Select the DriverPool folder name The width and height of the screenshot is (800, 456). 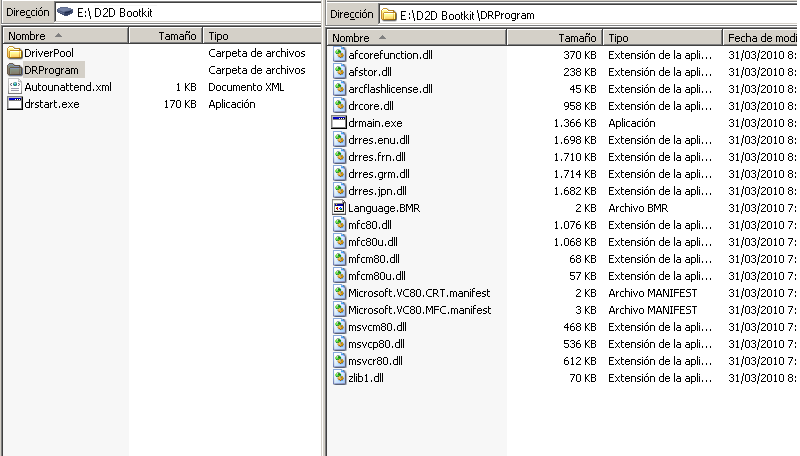pyautogui.click(x=48, y=53)
